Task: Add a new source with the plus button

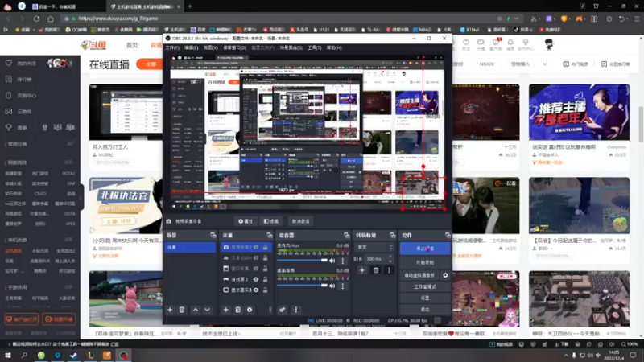Action: 226,310
